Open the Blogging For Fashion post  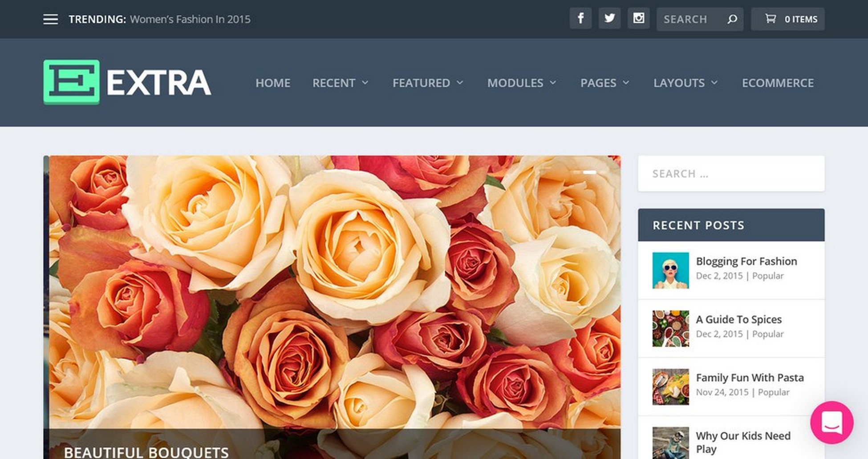pyautogui.click(x=746, y=261)
